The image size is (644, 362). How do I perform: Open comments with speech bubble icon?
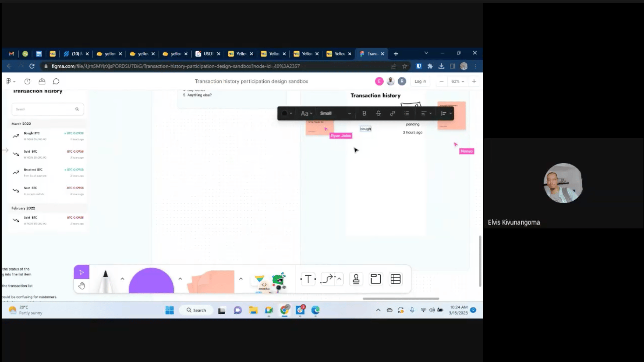56,81
